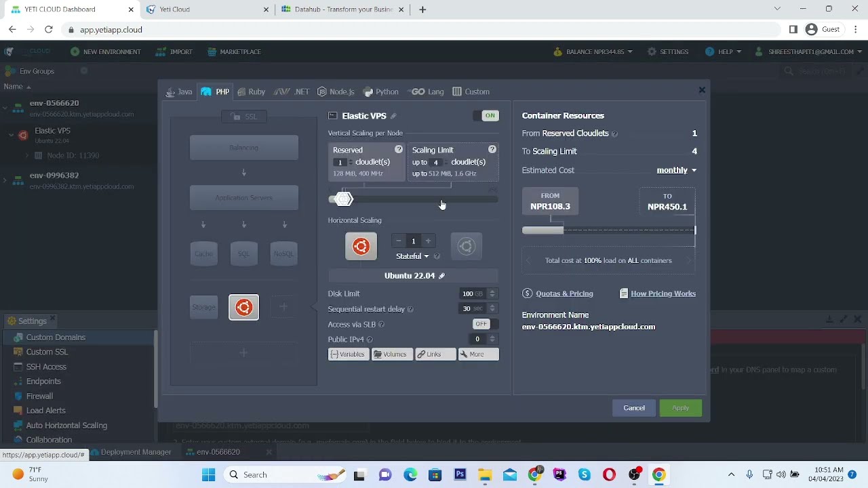Open the New Environment menu
Screen dimensions: 868x488
pyautogui.click(x=106, y=52)
